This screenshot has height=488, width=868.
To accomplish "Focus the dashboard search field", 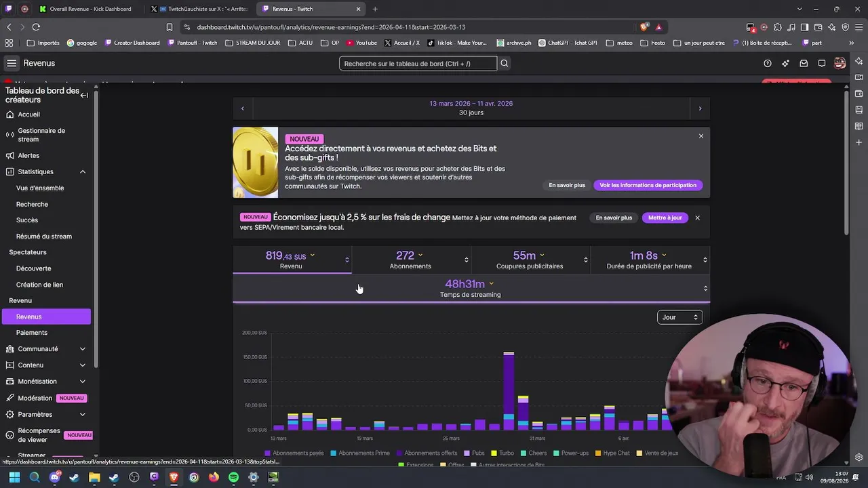I will click(418, 64).
